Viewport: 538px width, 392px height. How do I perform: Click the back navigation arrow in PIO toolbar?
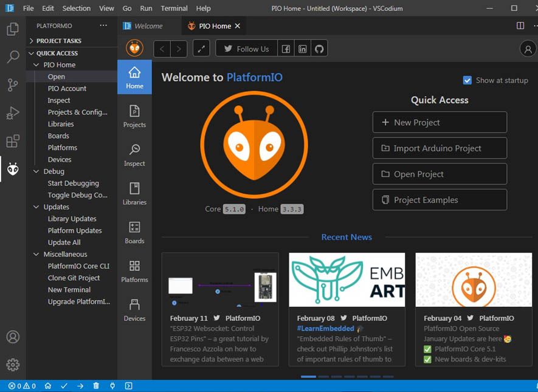pos(162,49)
